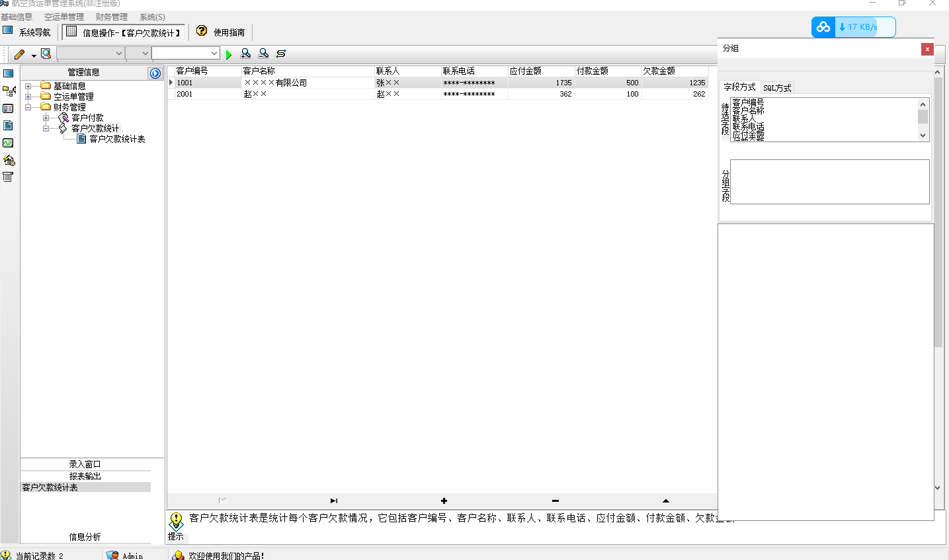Click the chart graph icon in left sidebar

pyautogui.click(x=9, y=143)
